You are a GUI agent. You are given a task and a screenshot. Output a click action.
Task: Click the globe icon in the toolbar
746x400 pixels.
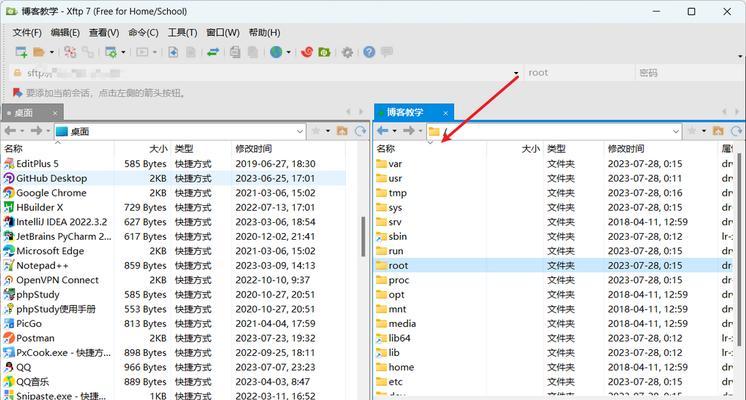pos(276,52)
